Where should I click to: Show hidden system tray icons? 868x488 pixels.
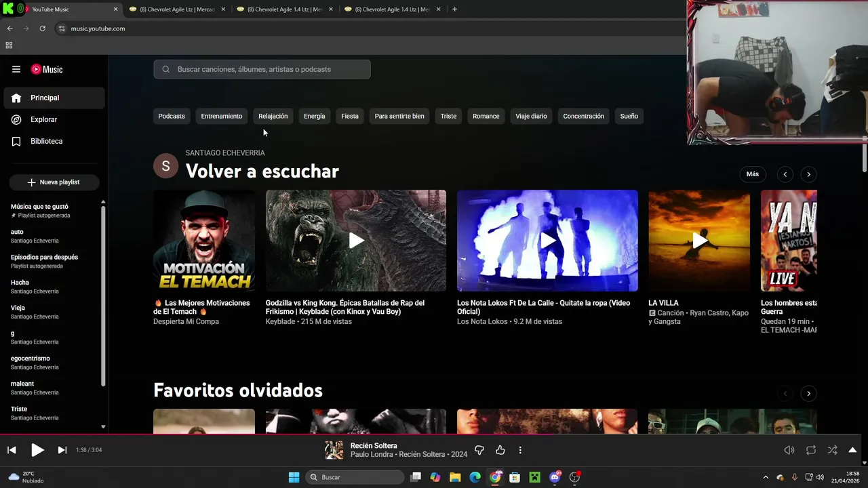pyautogui.click(x=766, y=477)
